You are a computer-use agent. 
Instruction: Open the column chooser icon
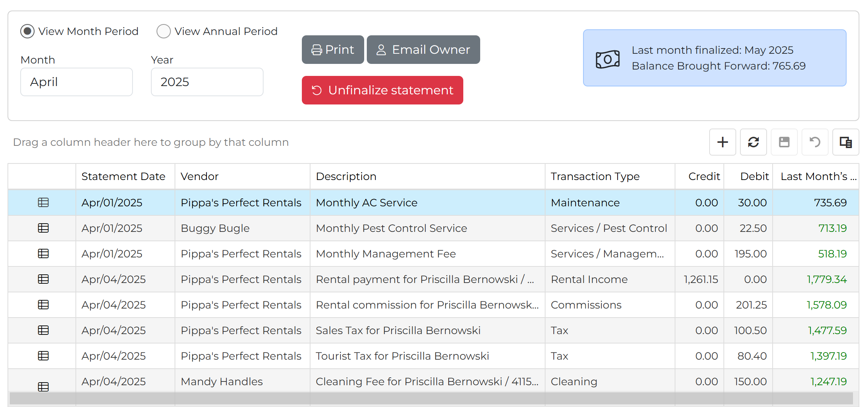(x=845, y=142)
